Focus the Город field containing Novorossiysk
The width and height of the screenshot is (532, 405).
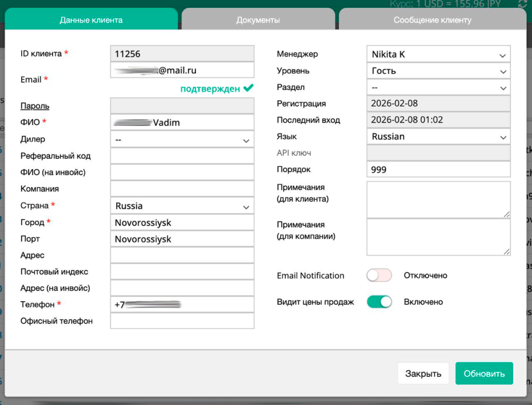pos(182,222)
